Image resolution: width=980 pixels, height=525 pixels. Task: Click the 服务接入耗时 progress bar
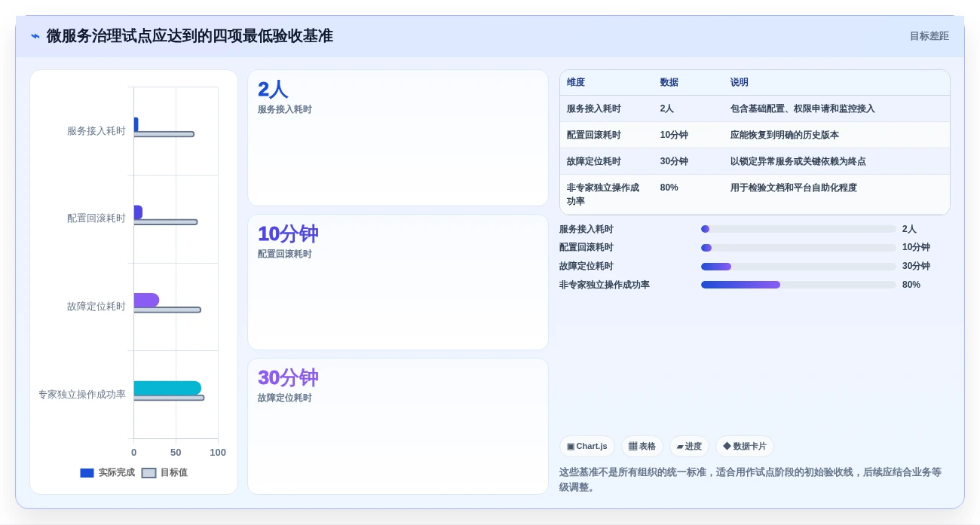798,229
